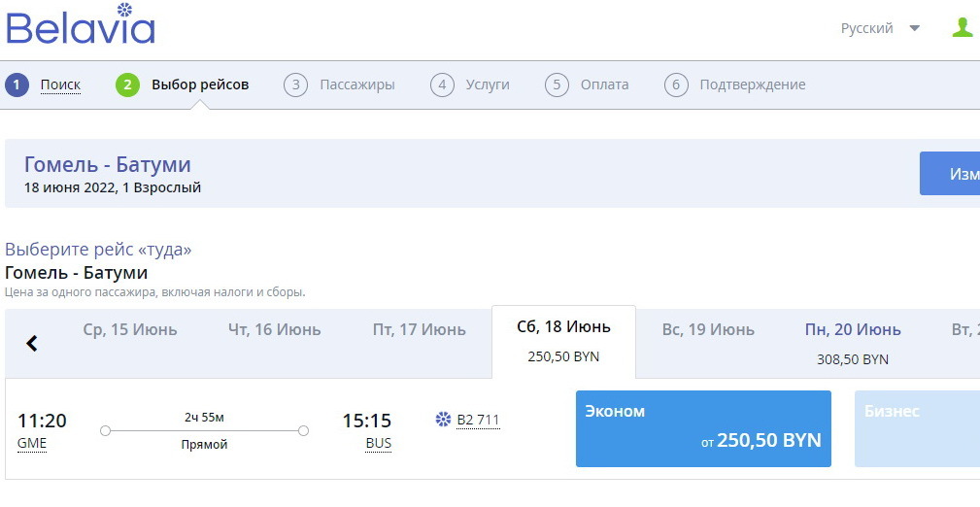The width and height of the screenshot is (980, 507).
Task: Click step 3 circle for Пассажиры
Action: (295, 84)
